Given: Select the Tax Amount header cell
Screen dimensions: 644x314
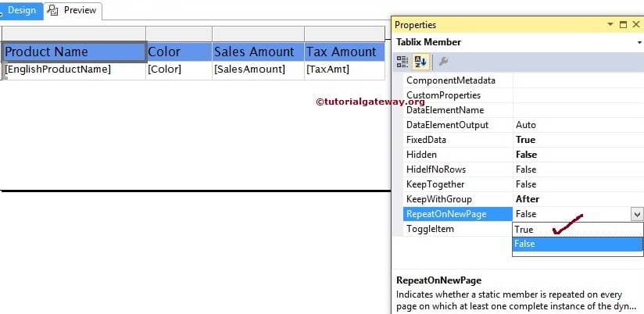Looking at the screenshot, I should (x=345, y=52).
